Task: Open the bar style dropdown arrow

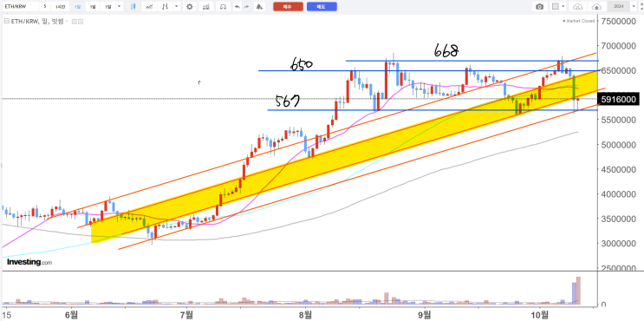Action: click(x=176, y=7)
